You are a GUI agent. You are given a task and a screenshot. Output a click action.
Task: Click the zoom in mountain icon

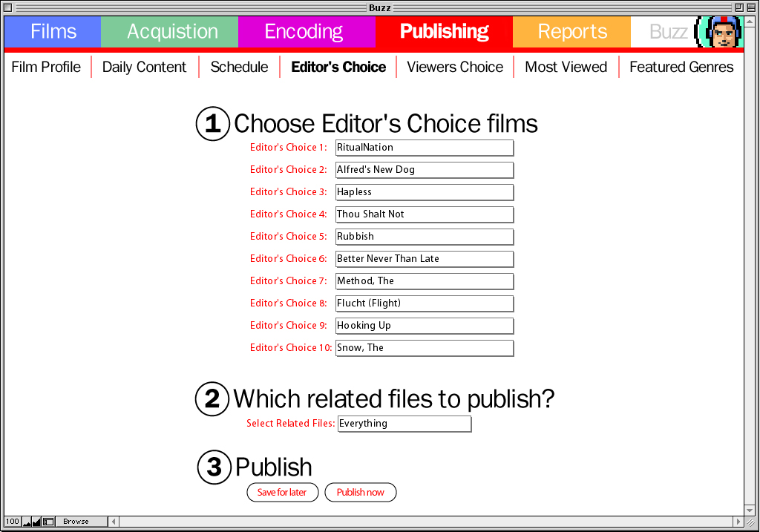click(x=37, y=522)
